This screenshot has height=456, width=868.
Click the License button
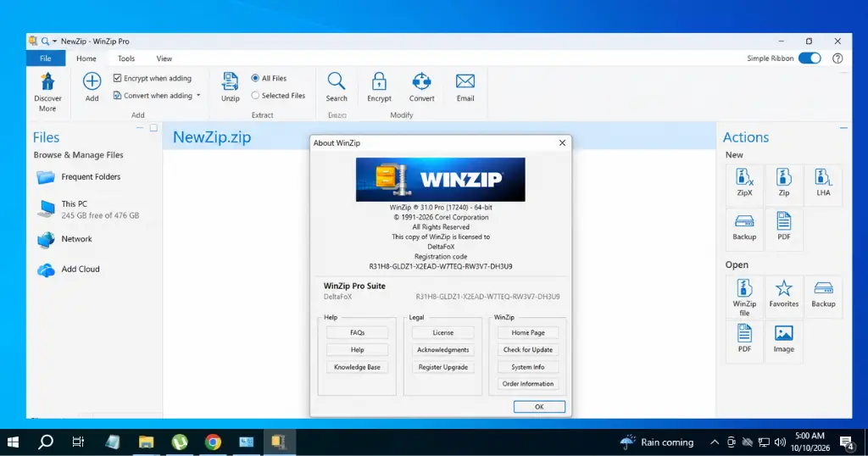pos(442,332)
